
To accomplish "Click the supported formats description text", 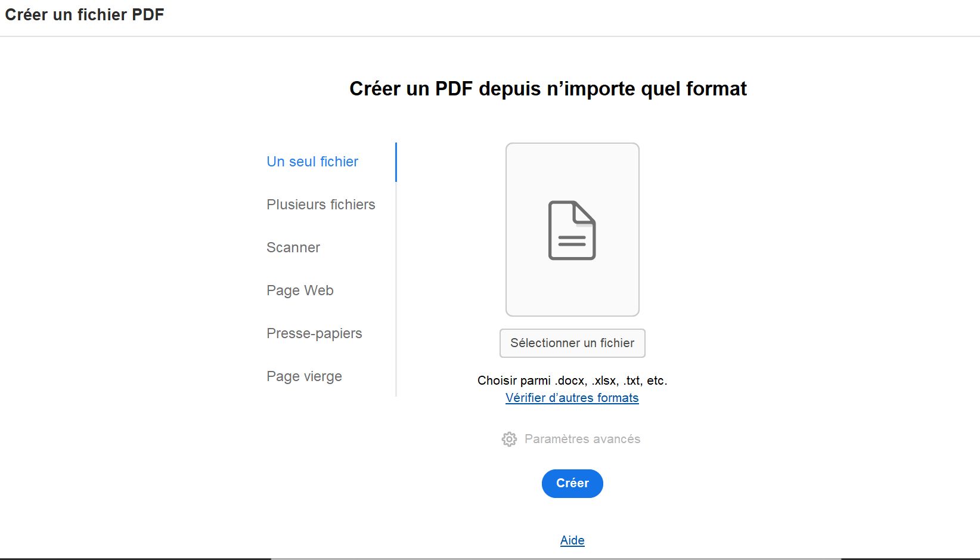I will click(x=572, y=380).
